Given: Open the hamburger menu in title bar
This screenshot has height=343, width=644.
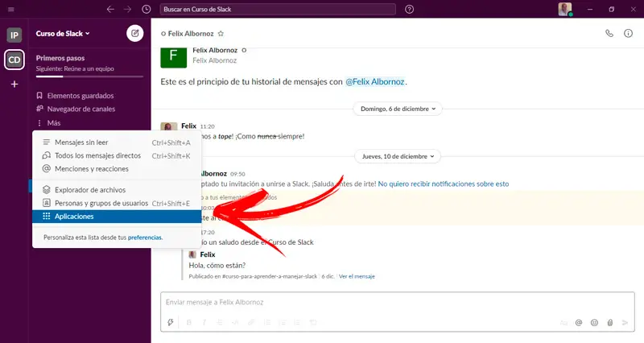Looking at the screenshot, I should tap(11, 9).
